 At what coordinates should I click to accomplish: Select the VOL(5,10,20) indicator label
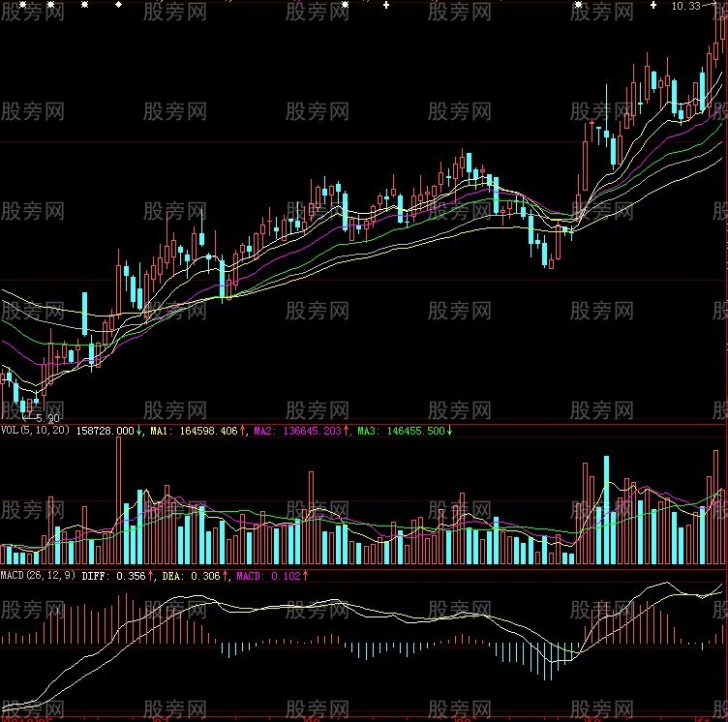tap(35, 430)
